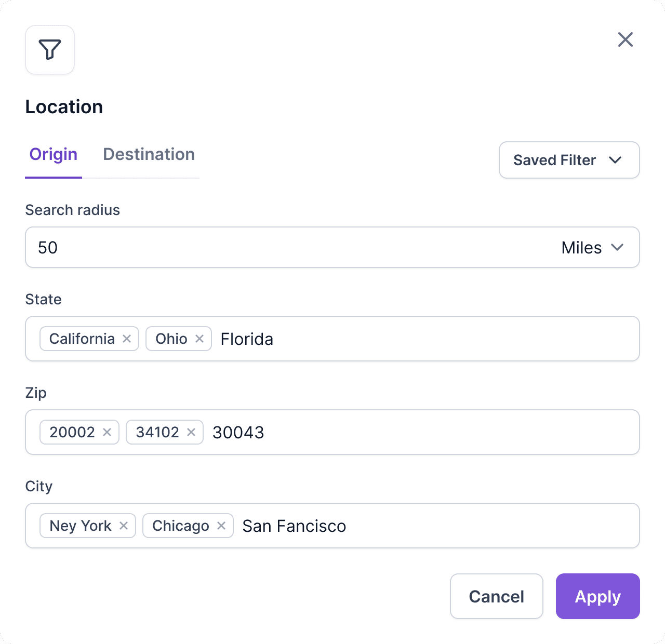Click the Florida text in State field
Screen dimensions: 665x644
(x=247, y=339)
